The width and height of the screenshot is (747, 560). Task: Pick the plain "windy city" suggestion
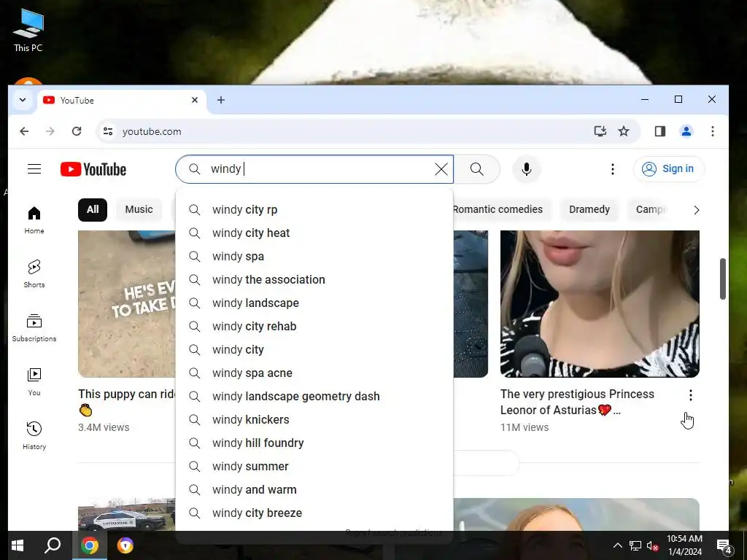[x=314, y=350]
